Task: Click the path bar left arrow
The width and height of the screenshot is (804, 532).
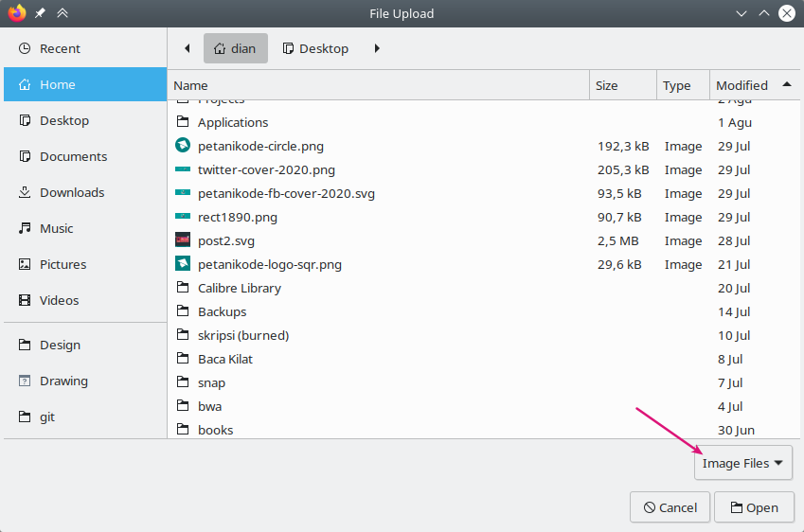Action: click(187, 48)
